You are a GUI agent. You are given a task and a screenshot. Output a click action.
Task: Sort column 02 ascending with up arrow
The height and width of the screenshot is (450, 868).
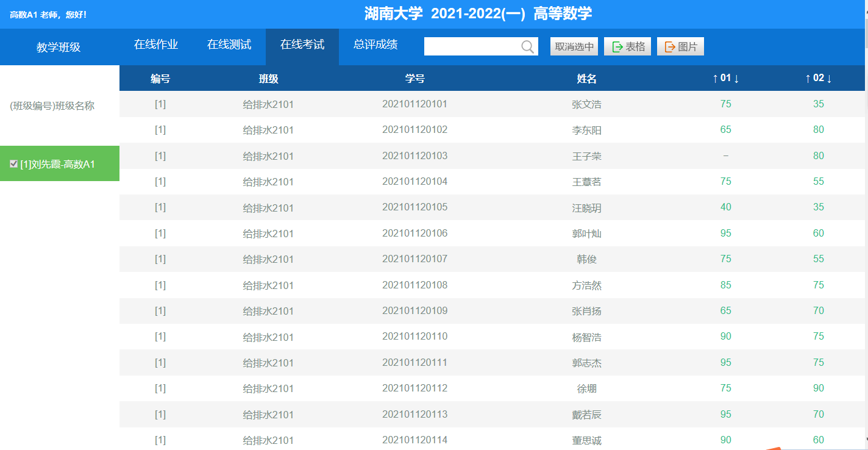pyautogui.click(x=808, y=78)
